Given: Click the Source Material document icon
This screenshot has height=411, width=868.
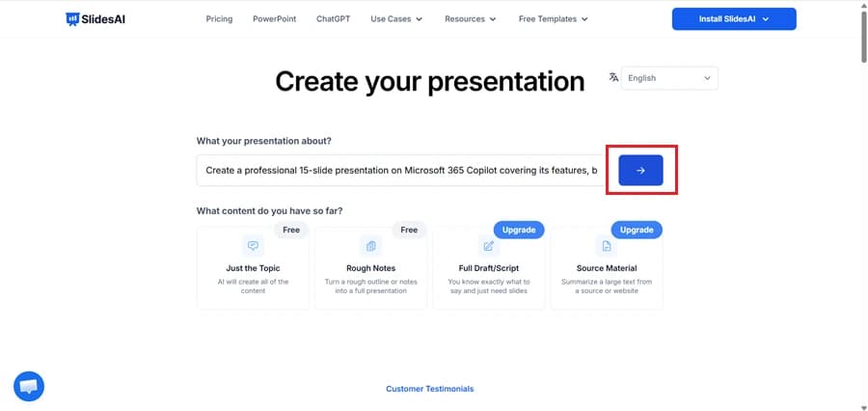Looking at the screenshot, I should coord(607,246).
